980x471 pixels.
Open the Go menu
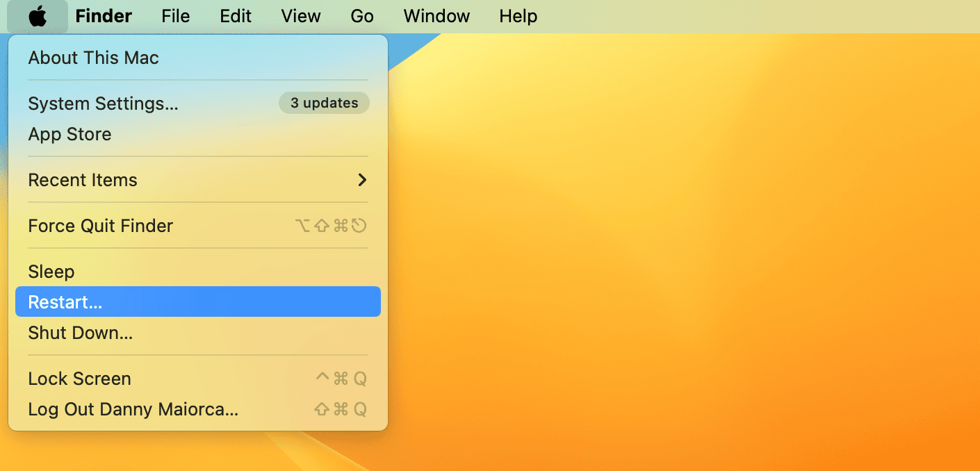pos(362,17)
